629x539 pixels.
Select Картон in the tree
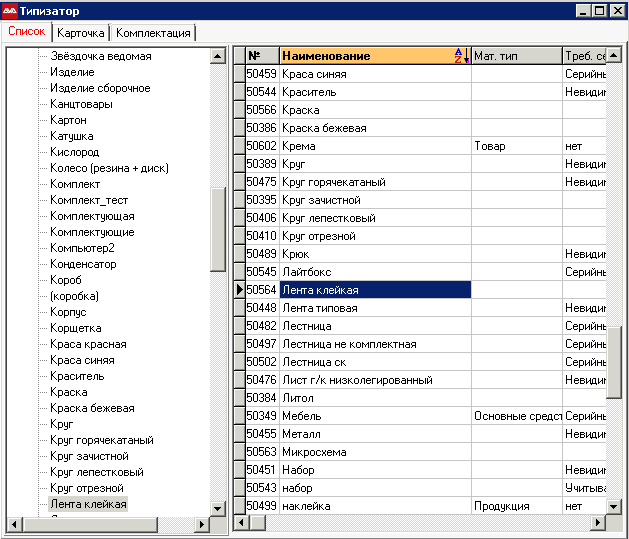68,120
